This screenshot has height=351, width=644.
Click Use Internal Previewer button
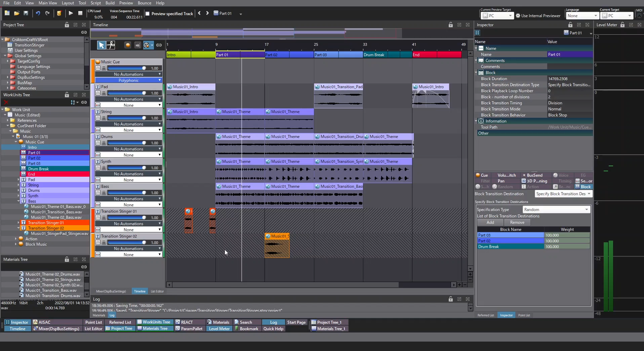click(538, 16)
